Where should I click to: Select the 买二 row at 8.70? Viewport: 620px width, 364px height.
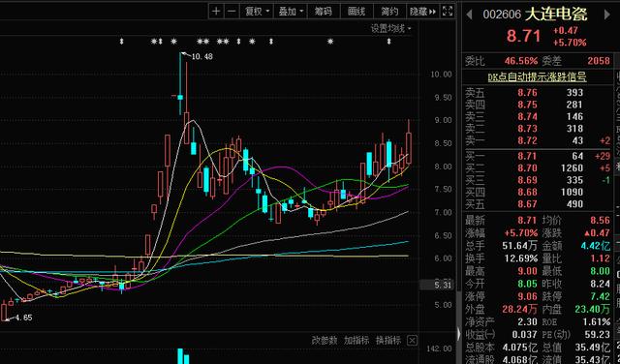point(537,168)
